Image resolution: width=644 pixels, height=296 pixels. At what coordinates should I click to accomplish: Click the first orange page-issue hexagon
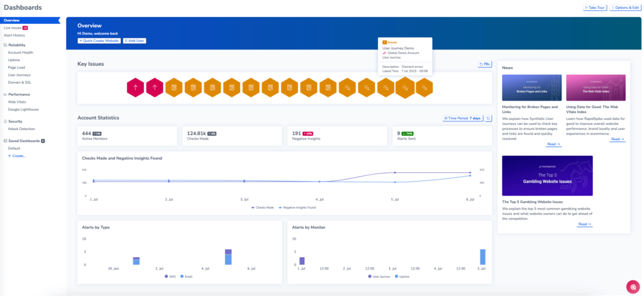pyautogui.click(x=174, y=87)
